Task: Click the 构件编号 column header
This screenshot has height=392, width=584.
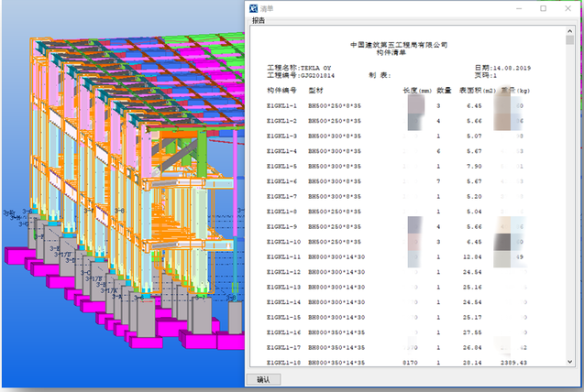Action: click(282, 91)
